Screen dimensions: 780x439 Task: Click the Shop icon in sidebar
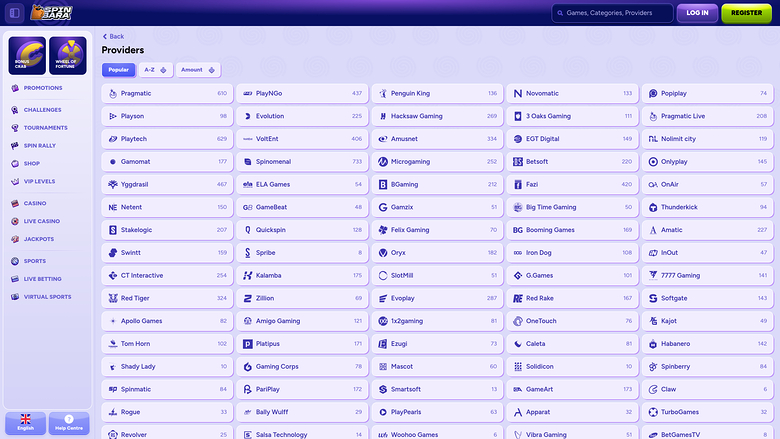14,163
